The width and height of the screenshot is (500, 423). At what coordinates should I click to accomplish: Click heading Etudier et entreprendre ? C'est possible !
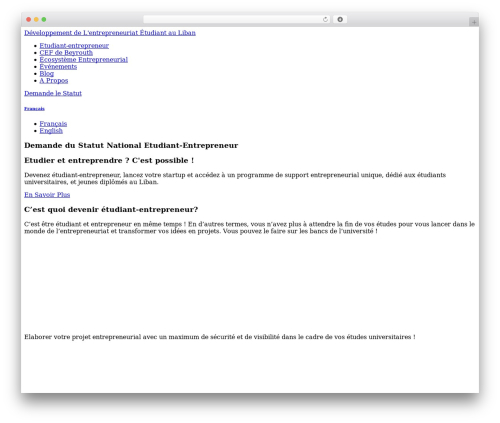[109, 161]
